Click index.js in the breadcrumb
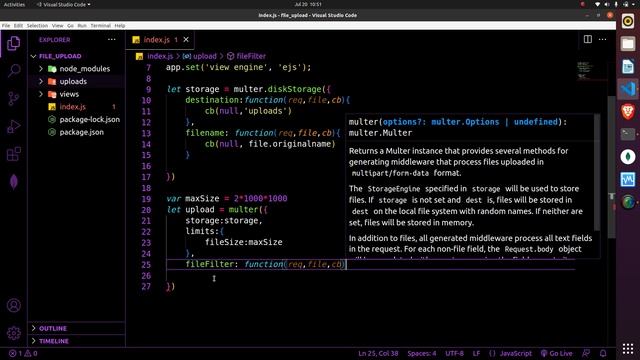 coord(160,56)
